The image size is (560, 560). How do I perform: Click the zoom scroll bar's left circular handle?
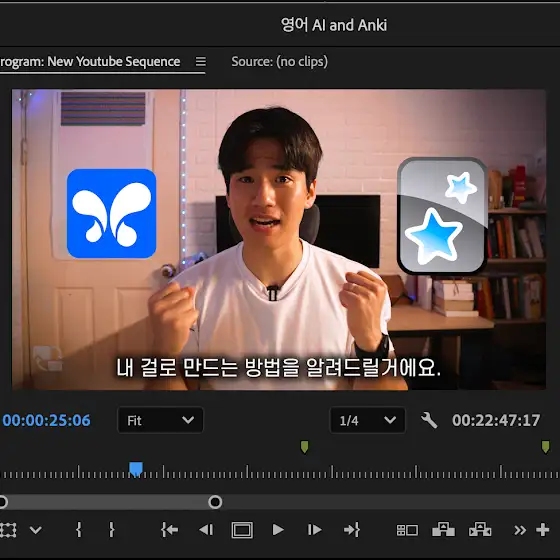click(x=2, y=502)
